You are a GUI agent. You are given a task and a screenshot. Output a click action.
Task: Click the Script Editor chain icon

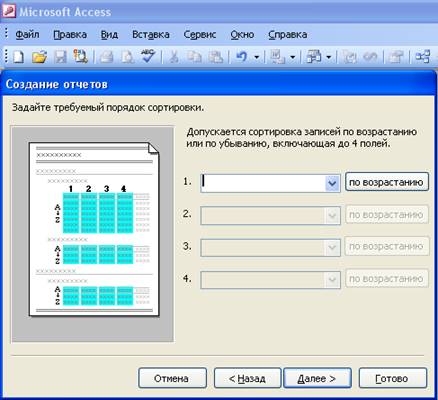coord(370,57)
